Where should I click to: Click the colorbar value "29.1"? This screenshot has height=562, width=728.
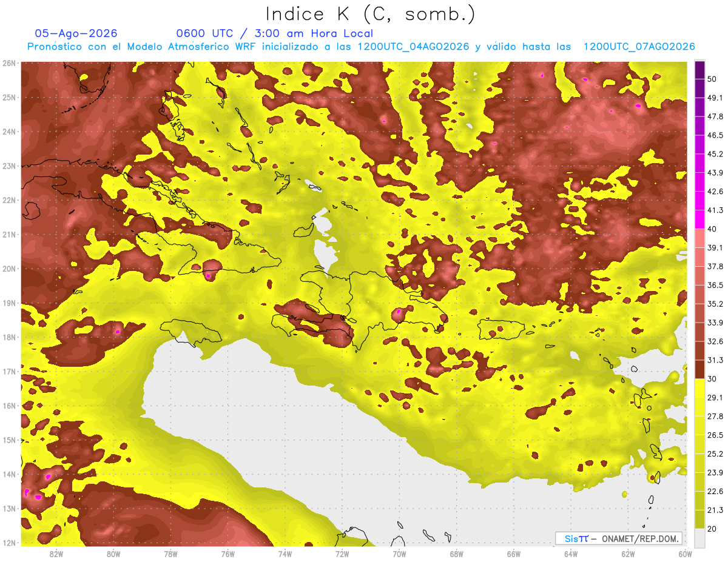(x=715, y=397)
